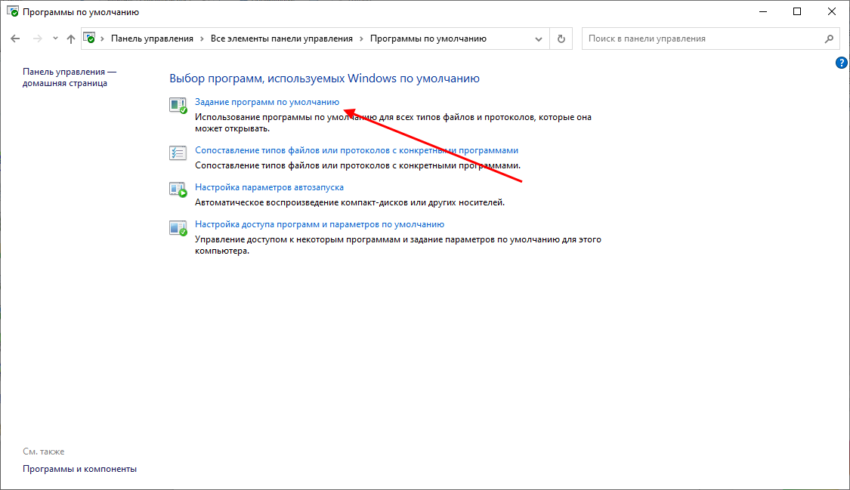This screenshot has width=850, height=490.
Task: Go to Все элементы панели управления breadcrumb
Action: 281,39
